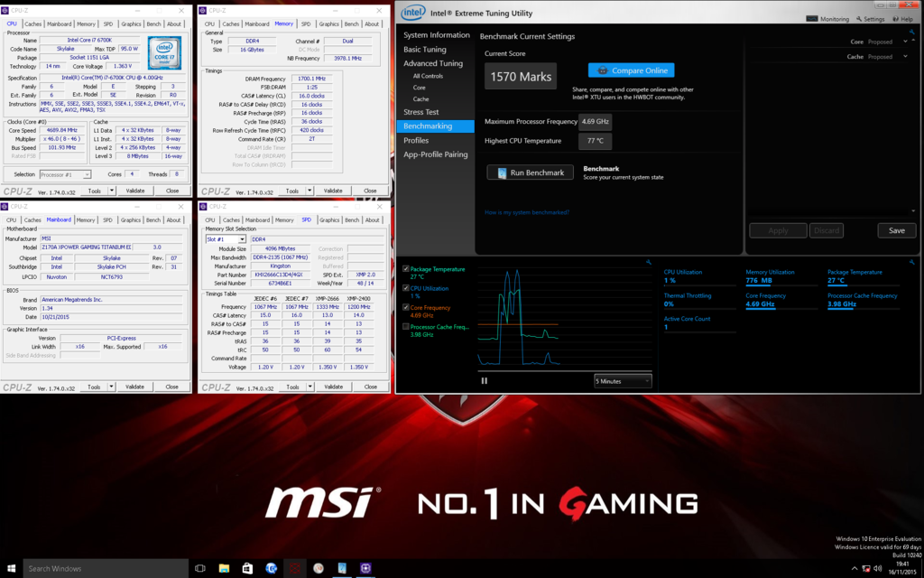Click the up scroll arrow in XTU settings panel

click(913, 41)
